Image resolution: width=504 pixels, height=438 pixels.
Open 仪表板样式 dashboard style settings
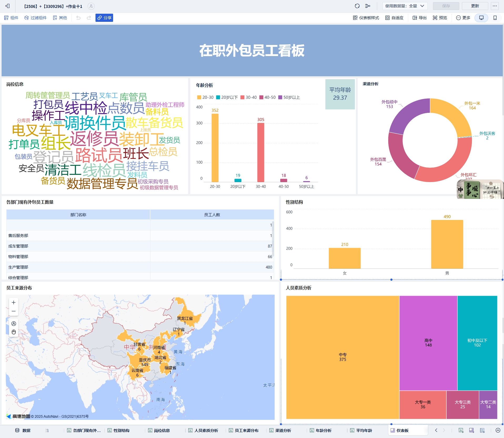click(x=366, y=18)
